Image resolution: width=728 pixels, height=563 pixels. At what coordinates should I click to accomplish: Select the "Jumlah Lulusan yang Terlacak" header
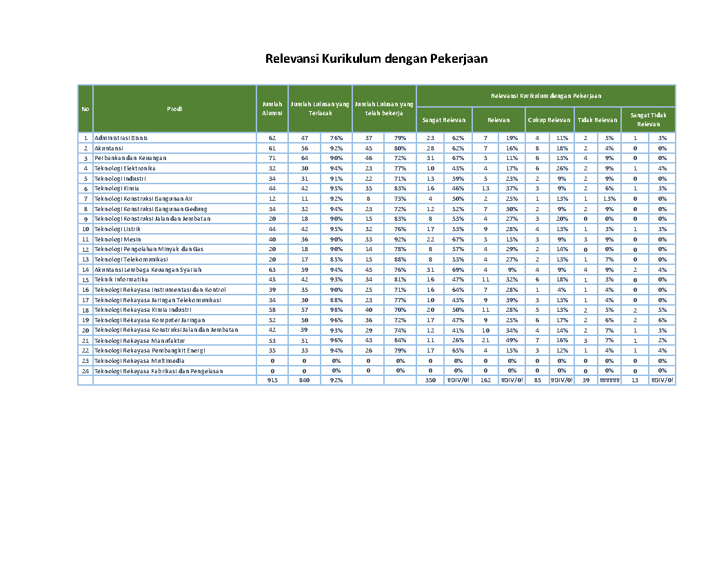[x=320, y=108]
